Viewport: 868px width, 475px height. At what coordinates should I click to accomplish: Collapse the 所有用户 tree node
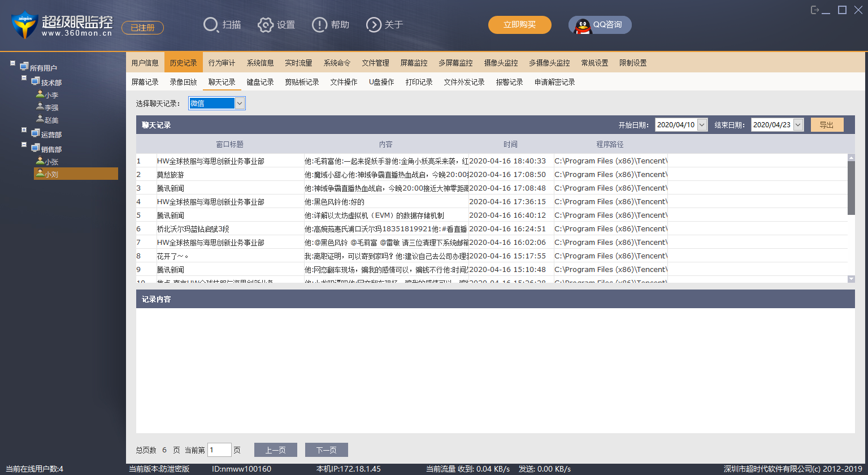click(x=12, y=63)
